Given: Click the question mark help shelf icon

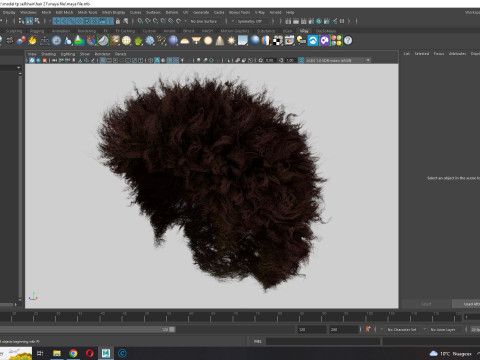Looking at the screenshot, I should point(348,41).
